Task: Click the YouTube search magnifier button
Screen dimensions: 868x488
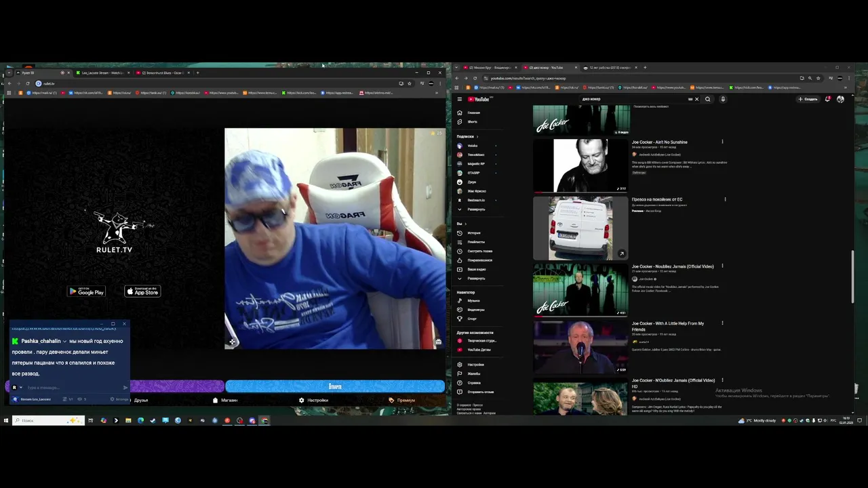Action: click(x=707, y=99)
